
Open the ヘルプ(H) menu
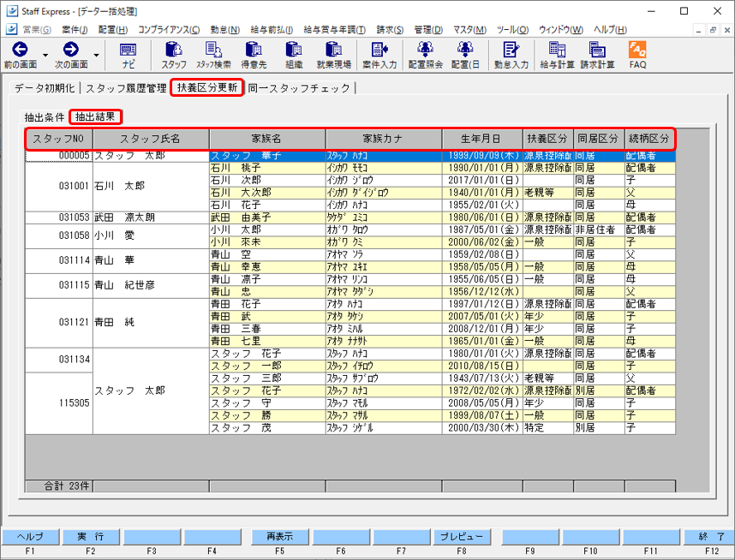tap(610, 30)
